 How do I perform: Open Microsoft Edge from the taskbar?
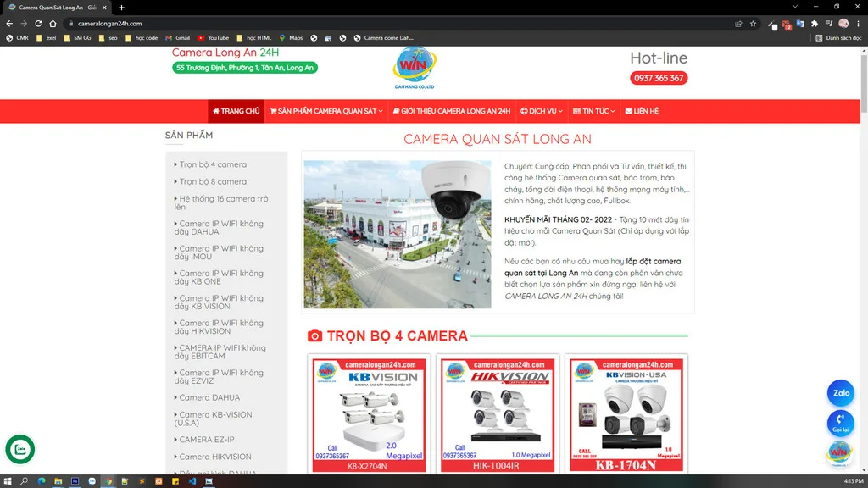pyautogui.click(x=42, y=481)
